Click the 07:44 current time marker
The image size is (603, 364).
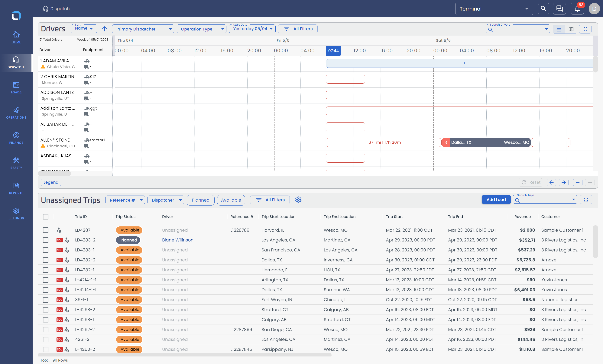coord(333,51)
